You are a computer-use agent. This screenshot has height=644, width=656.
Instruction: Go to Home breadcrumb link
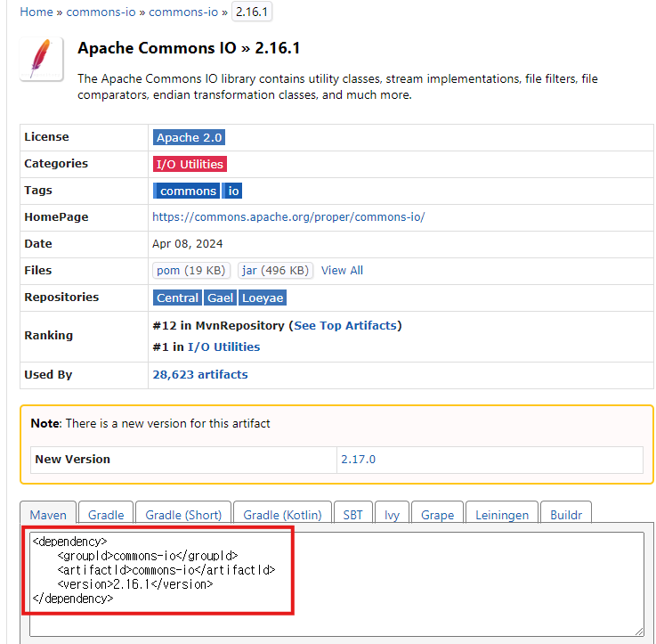click(36, 12)
